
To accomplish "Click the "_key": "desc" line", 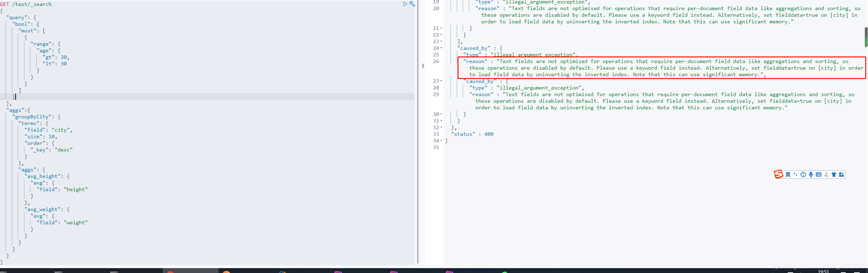I will click(51, 150).
